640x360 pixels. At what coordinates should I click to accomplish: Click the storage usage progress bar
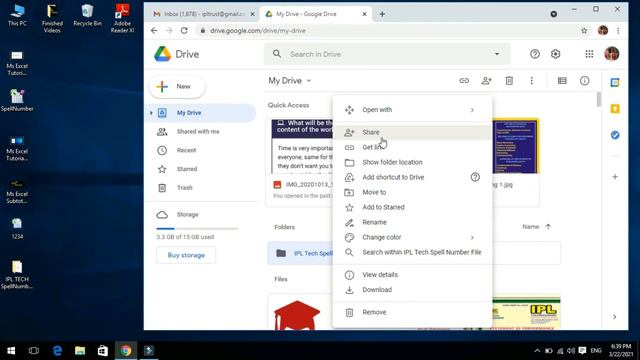click(x=197, y=229)
